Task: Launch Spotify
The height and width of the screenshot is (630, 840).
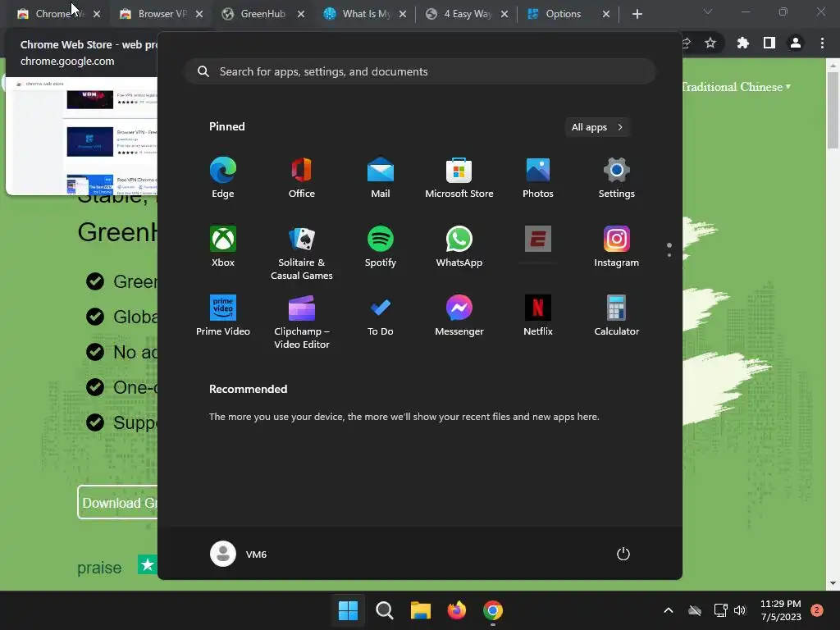Action: tap(381, 247)
